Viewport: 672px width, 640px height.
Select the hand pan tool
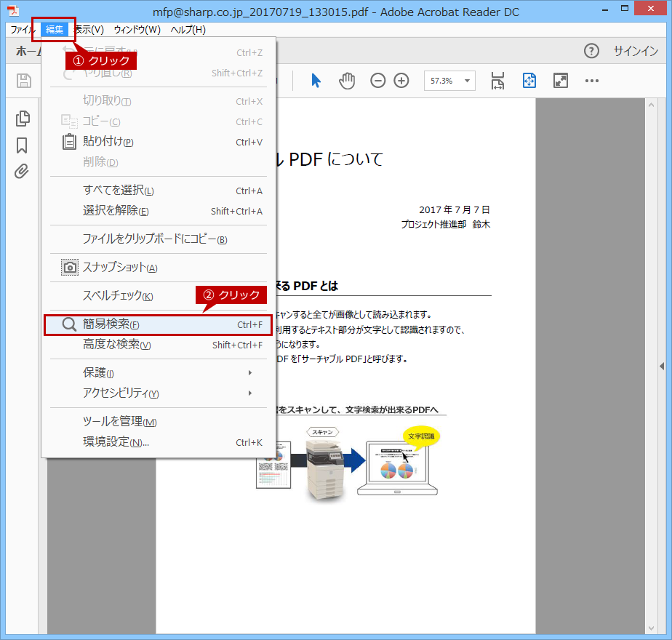[347, 81]
